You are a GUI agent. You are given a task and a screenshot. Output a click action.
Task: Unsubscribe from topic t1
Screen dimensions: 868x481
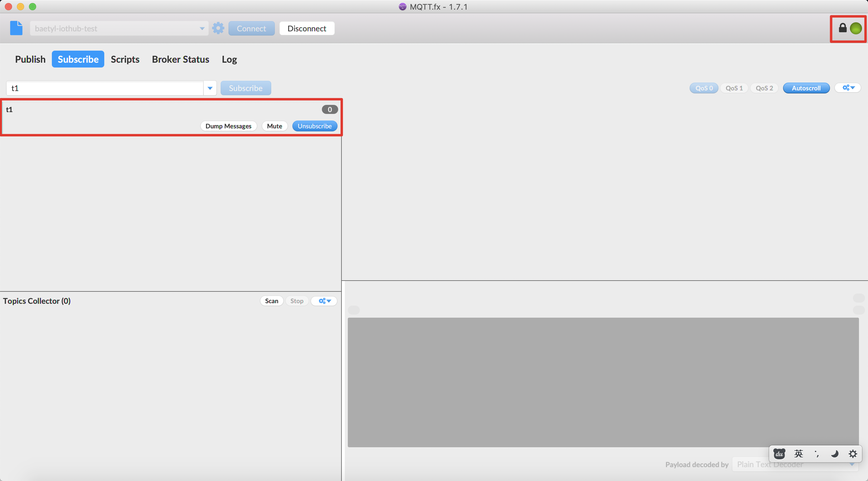coord(315,126)
